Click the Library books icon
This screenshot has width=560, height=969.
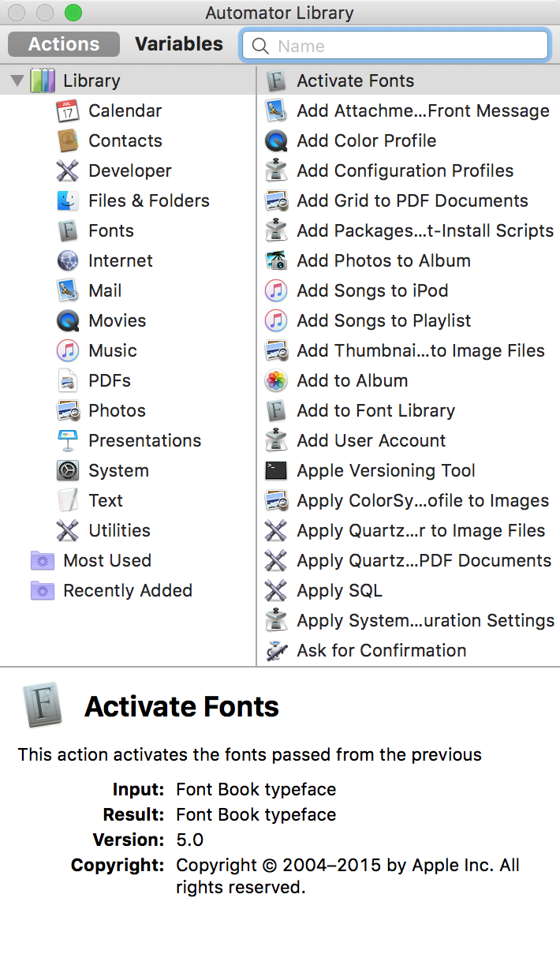coord(43,80)
